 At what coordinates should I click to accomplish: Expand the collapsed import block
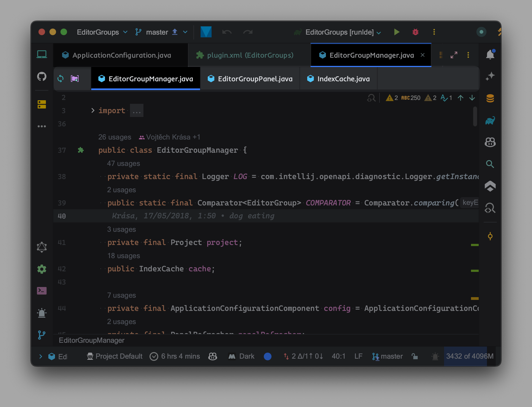click(x=93, y=110)
